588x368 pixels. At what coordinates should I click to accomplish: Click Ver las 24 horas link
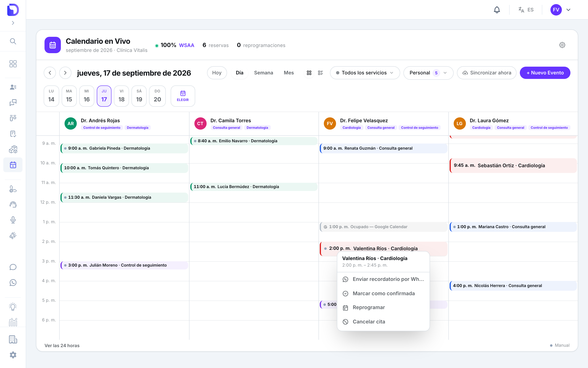(x=62, y=345)
